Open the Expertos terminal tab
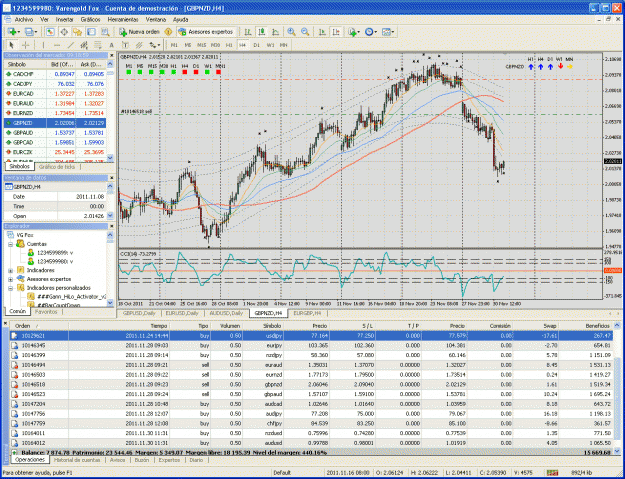This screenshot has width=625, height=479. click(x=169, y=460)
